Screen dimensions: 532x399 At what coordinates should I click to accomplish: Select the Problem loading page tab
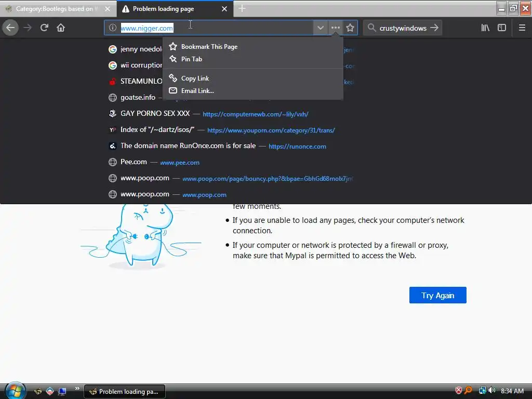click(175, 9)
